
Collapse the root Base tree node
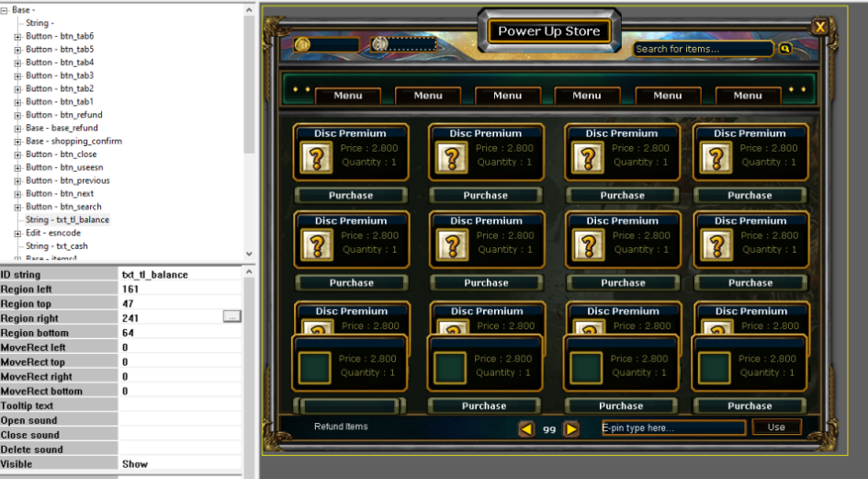[x=5, y=10]
